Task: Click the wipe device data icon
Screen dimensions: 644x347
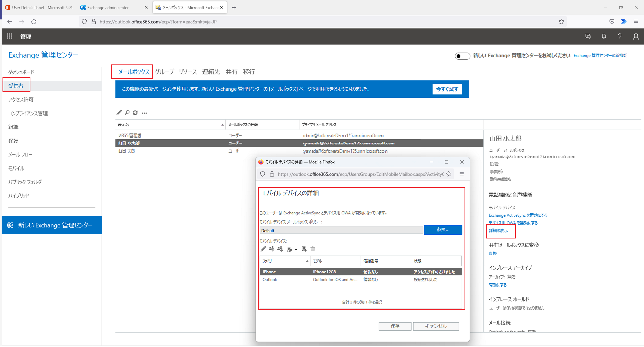Action: pos(289,249)
